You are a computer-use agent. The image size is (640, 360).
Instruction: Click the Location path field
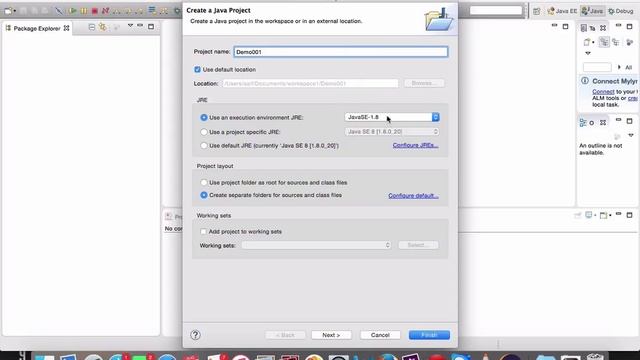pyautogui.click(x=310, y=83)
